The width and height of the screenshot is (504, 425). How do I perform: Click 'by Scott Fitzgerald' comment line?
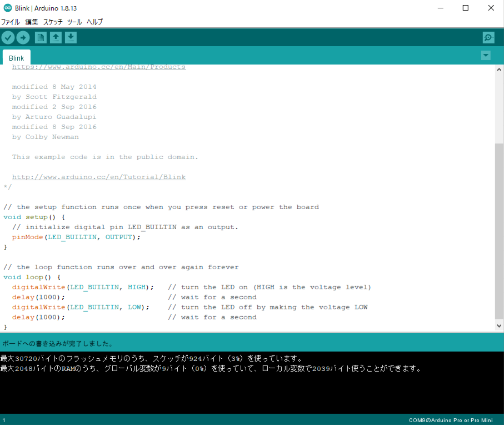point(54,97)
